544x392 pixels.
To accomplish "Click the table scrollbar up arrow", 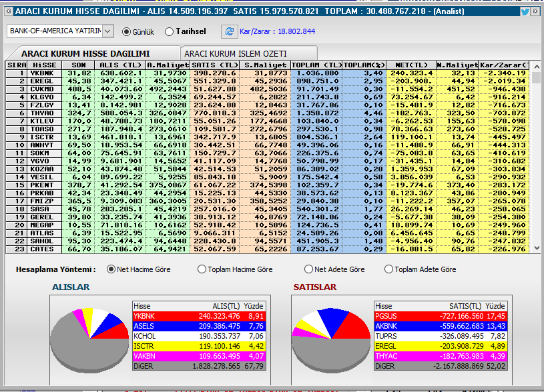I will pos(537,67).
